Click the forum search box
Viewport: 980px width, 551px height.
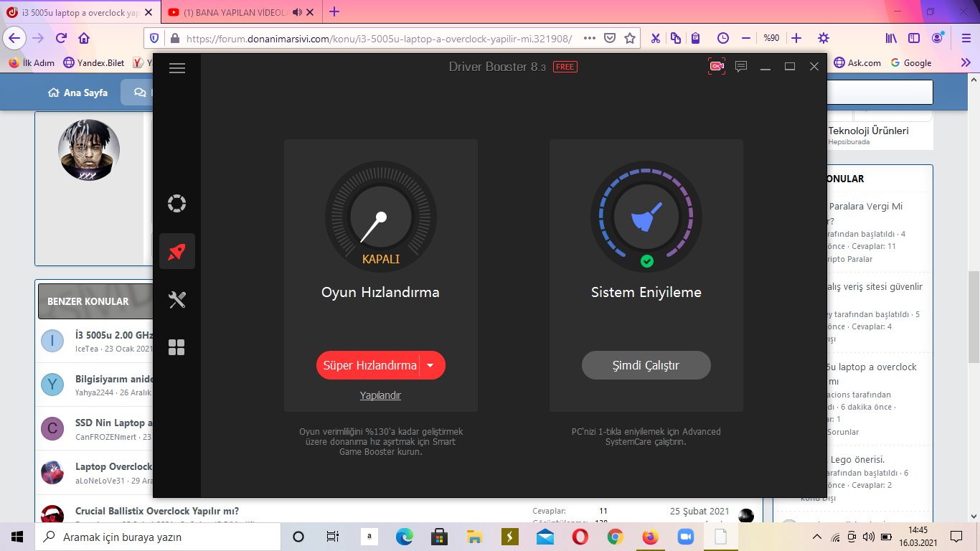tap(880, 93)
